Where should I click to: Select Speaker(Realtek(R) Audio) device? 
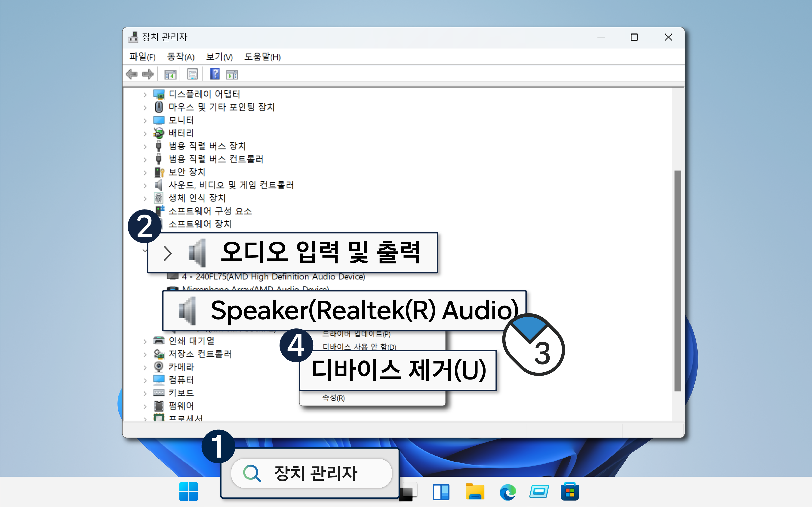pos(364,310)
